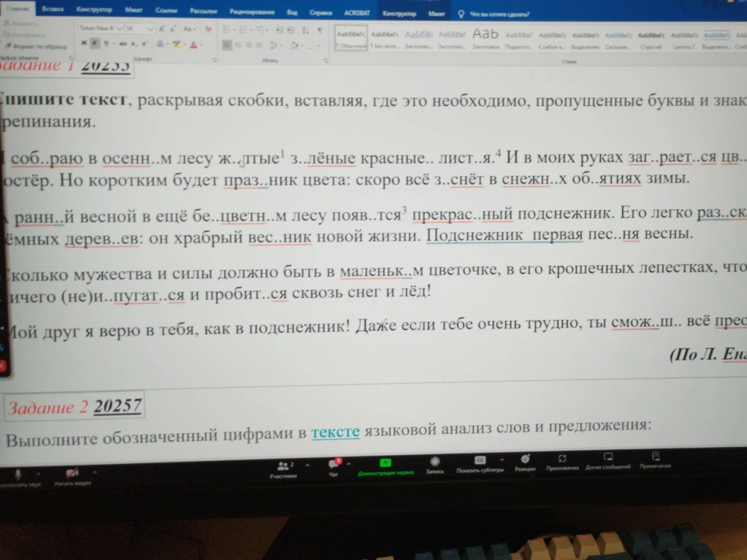Click the bulleted list icon
Screen dimensions: 747x560
tap(227, 30)
